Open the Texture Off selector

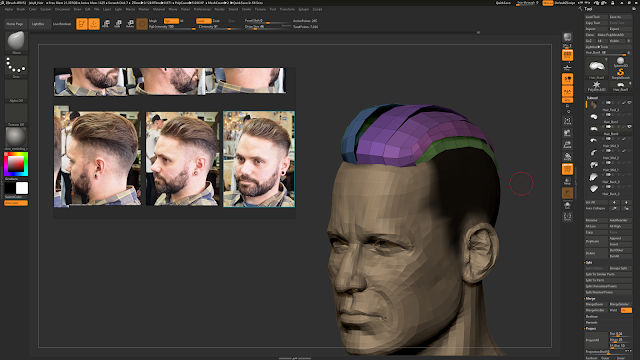click(x=16, y=115)
